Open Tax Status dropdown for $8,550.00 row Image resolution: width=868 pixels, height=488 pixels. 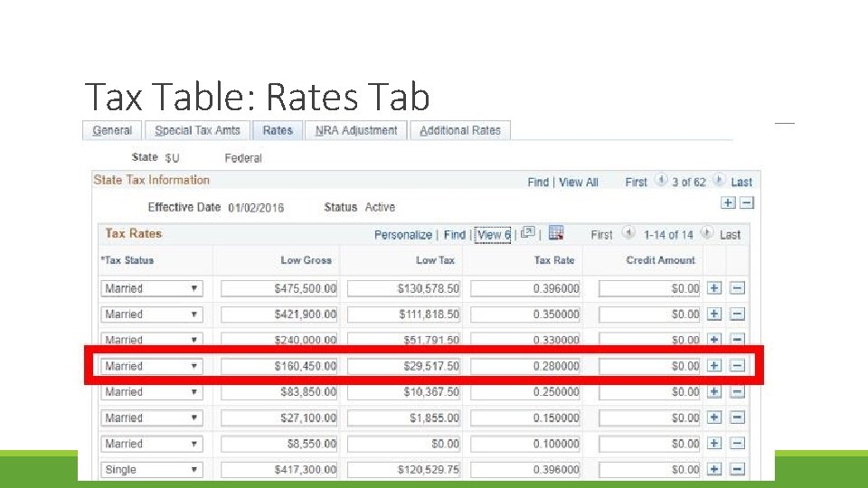point(152,444)
